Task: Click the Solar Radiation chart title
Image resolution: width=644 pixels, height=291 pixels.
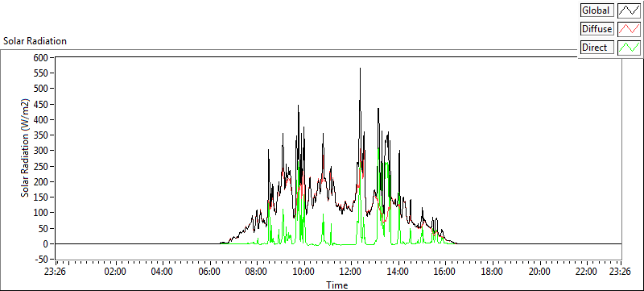Action: pos(35,41)
